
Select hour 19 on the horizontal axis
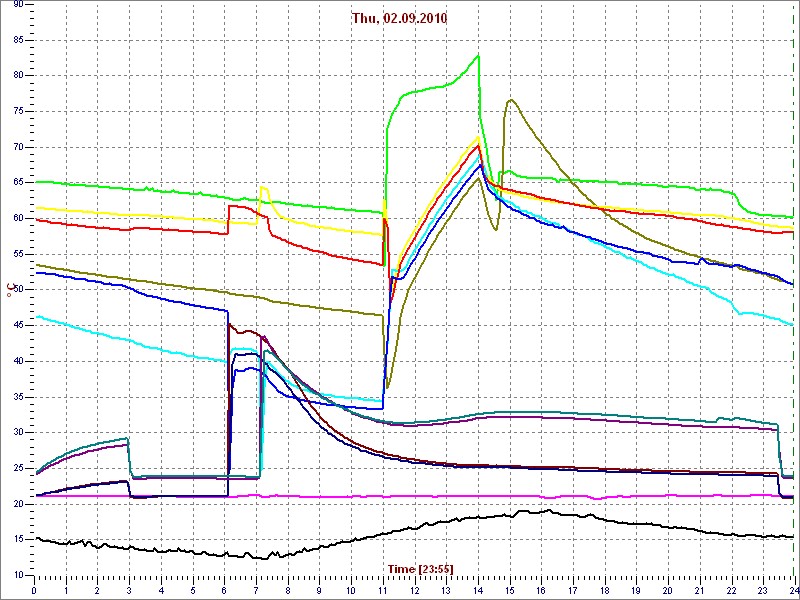pos(636,590)
